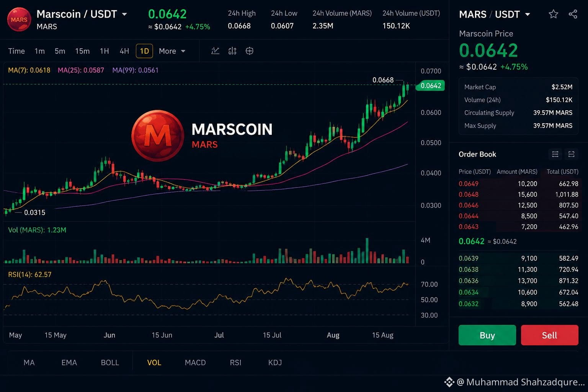Click the MA(7): 0.0618 legend
Screen dimensions: 588x392
29,70
